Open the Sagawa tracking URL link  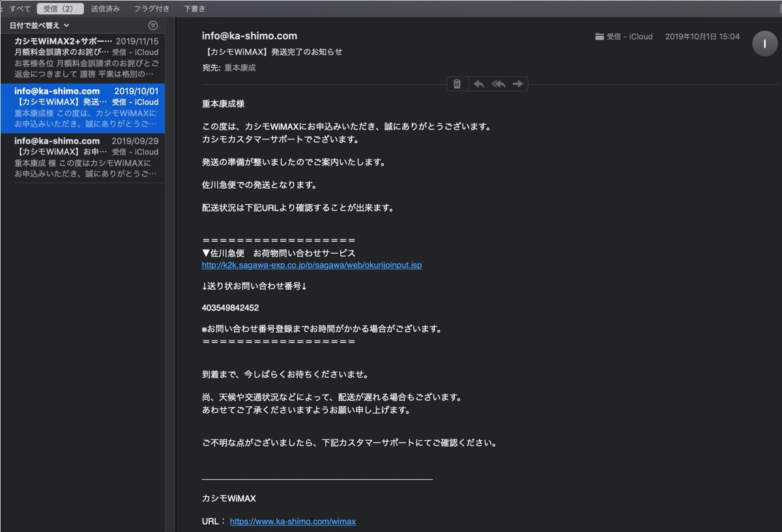(x=311, y=265)
